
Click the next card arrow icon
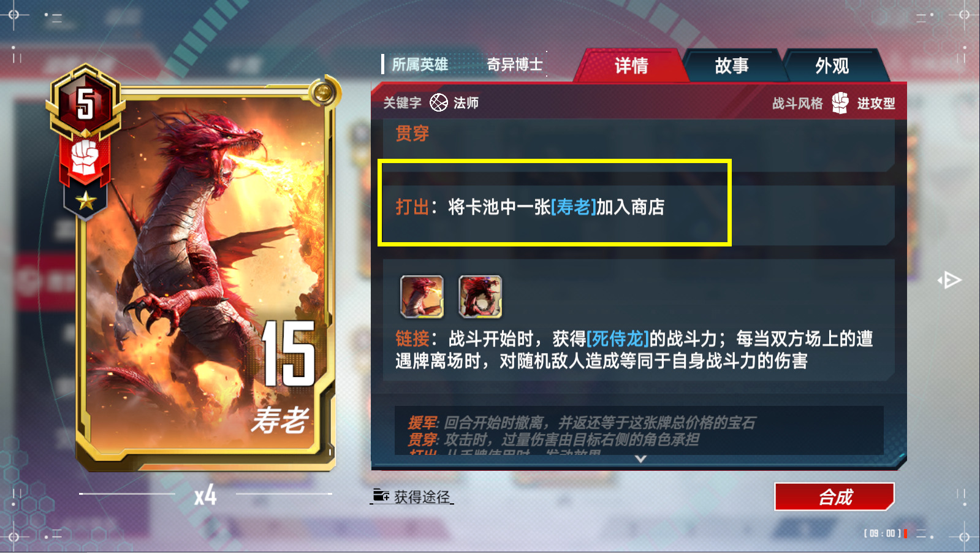(950, 280)
